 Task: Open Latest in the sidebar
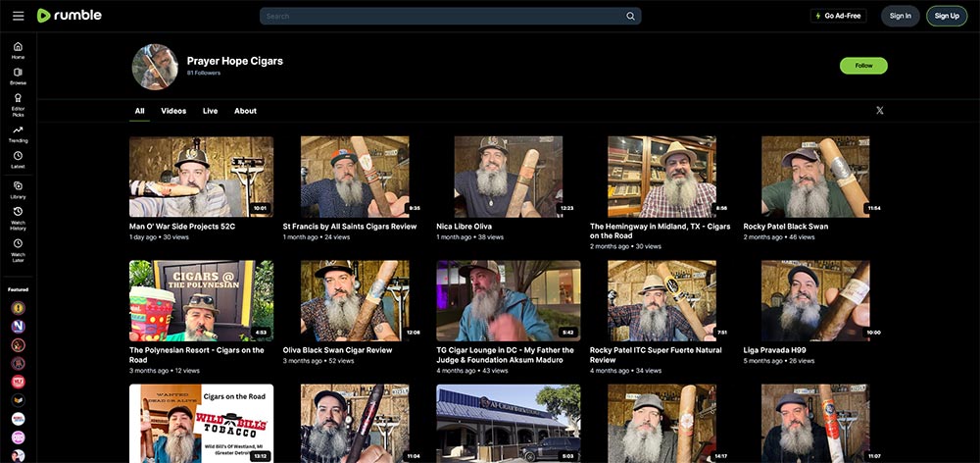point(18,160)
